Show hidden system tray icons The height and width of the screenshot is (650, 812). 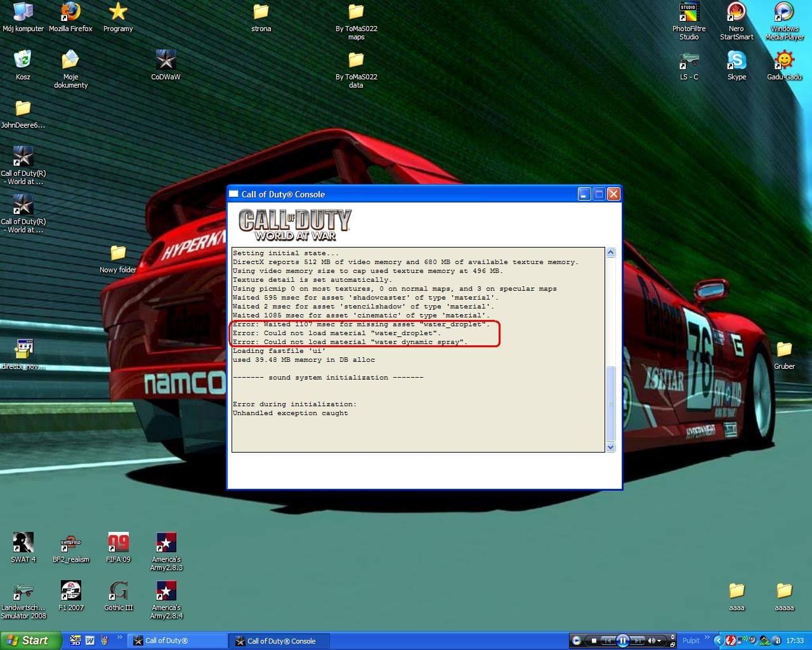(718, 641)
